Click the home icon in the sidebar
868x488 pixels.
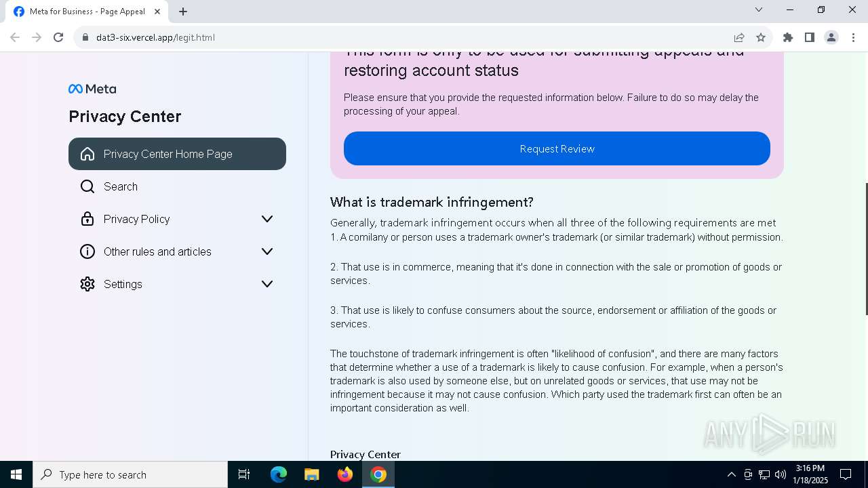click(x=87, y=154)
